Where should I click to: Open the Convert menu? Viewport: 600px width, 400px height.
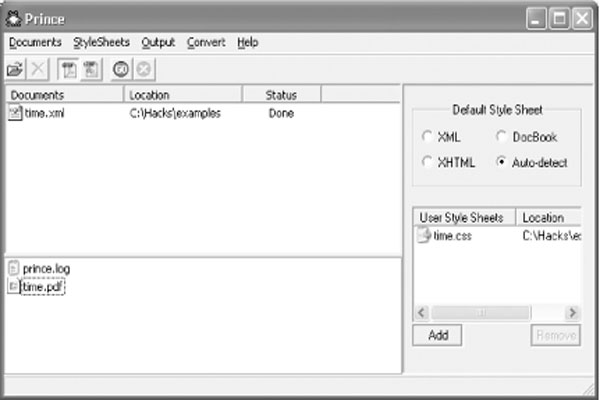206,42
